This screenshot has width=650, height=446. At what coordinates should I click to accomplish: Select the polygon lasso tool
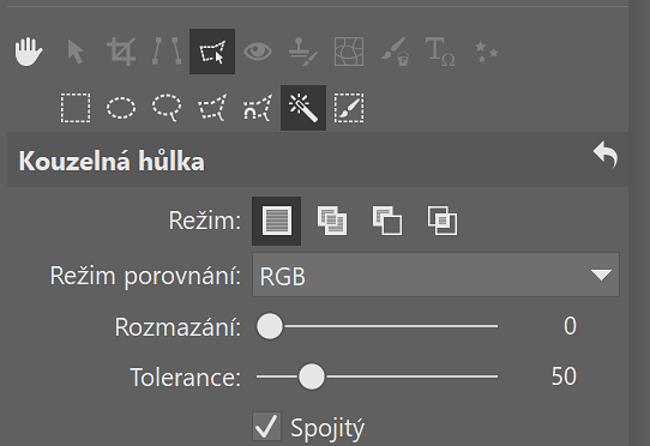pyautogui.click(x=212, y=108)
